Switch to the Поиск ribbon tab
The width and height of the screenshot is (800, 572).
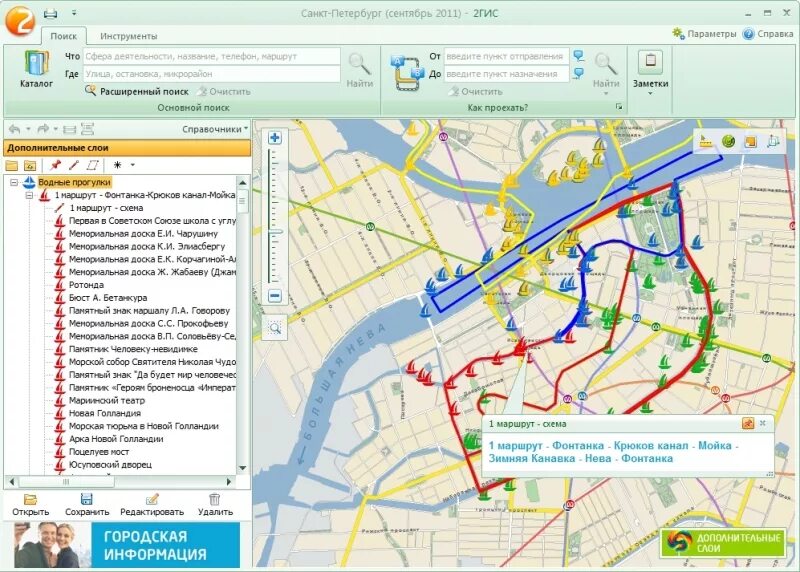64,36
